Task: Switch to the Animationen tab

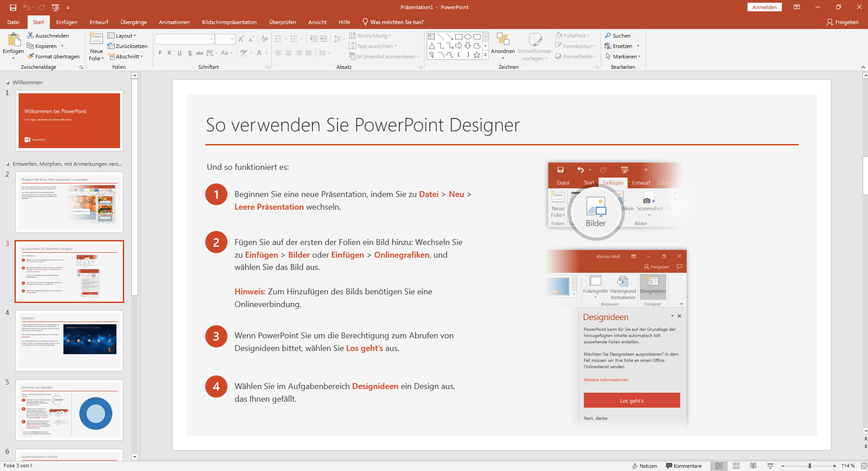Action: point(174,22)
